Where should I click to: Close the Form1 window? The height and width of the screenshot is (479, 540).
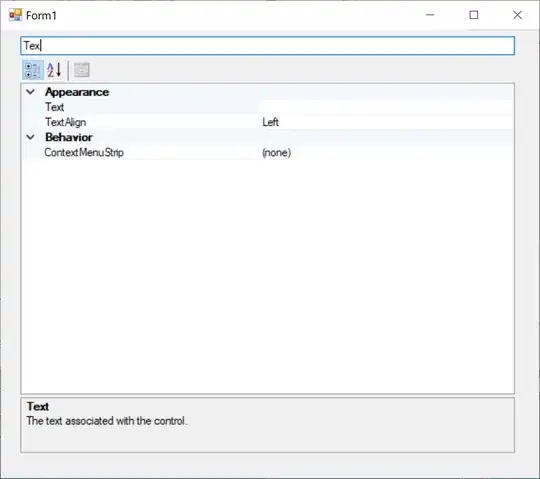(x=517, y=15)
